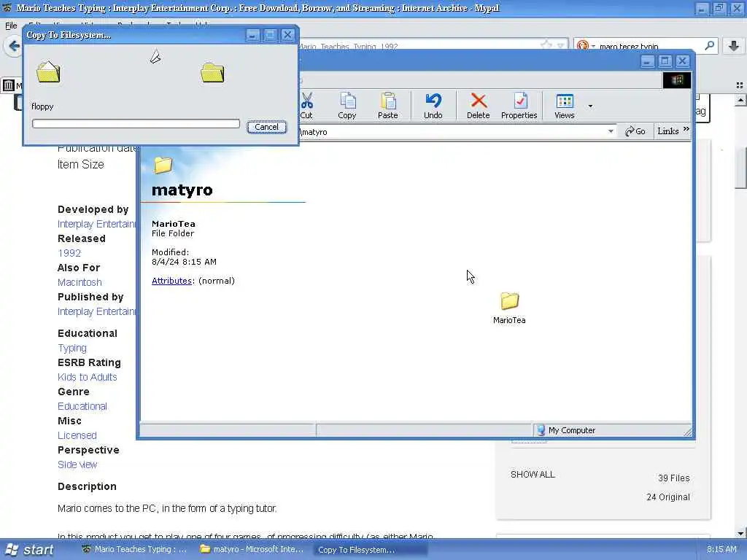Image resolution: width=747 pixels, height=560 pixels.
Task: Open the URL bar history dropdown arrow
Action: 561,46
